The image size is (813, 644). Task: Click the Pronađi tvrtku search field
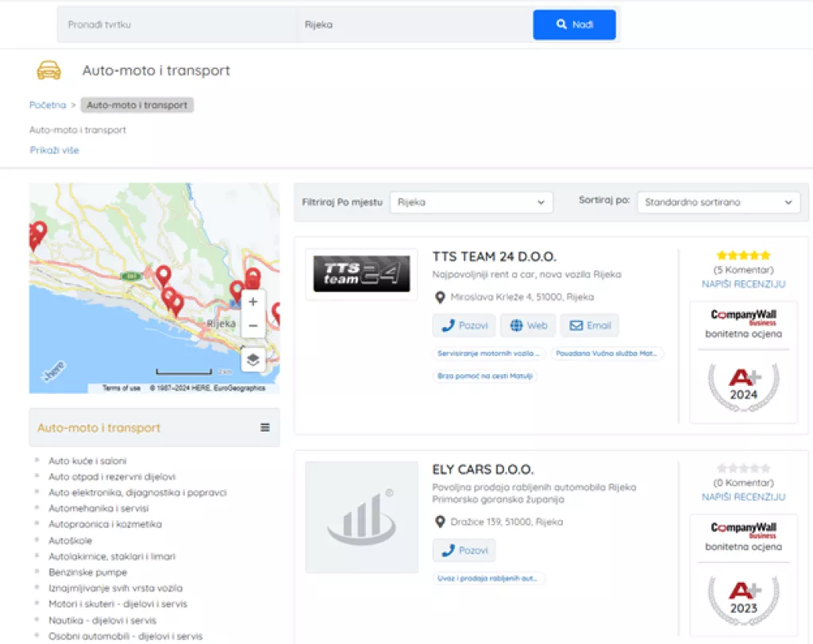click(x=176, y=25)
